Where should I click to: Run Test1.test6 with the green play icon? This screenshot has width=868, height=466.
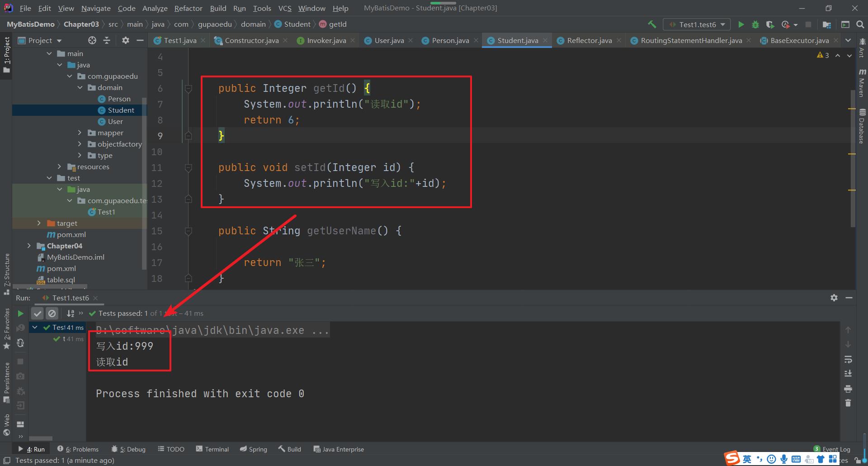click(x=741, y=24)
